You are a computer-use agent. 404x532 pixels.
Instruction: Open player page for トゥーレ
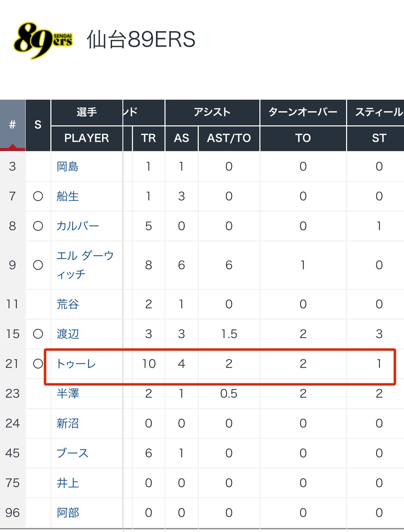(x=76, y=364)
